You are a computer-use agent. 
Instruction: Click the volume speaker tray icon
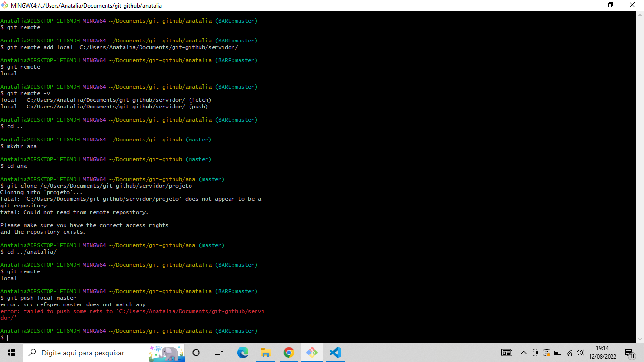click(x=580, y=353)
